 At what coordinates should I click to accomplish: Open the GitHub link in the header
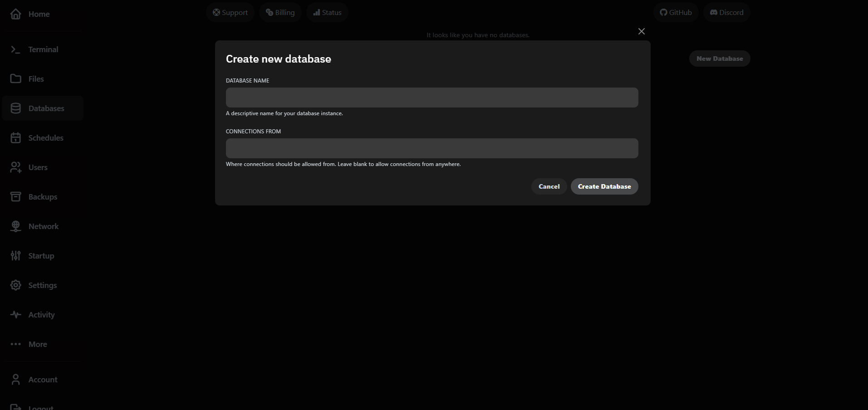tap(676, 12)
